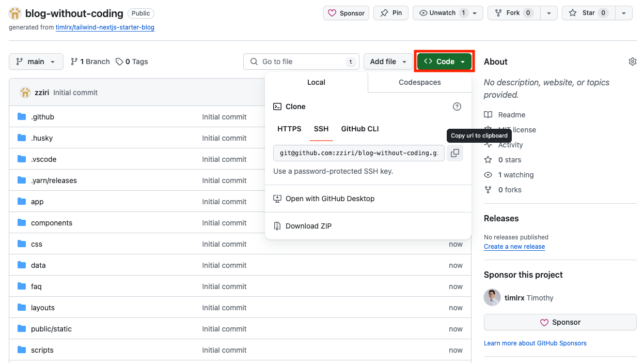Open the main branch dropdown

point(36,62)
